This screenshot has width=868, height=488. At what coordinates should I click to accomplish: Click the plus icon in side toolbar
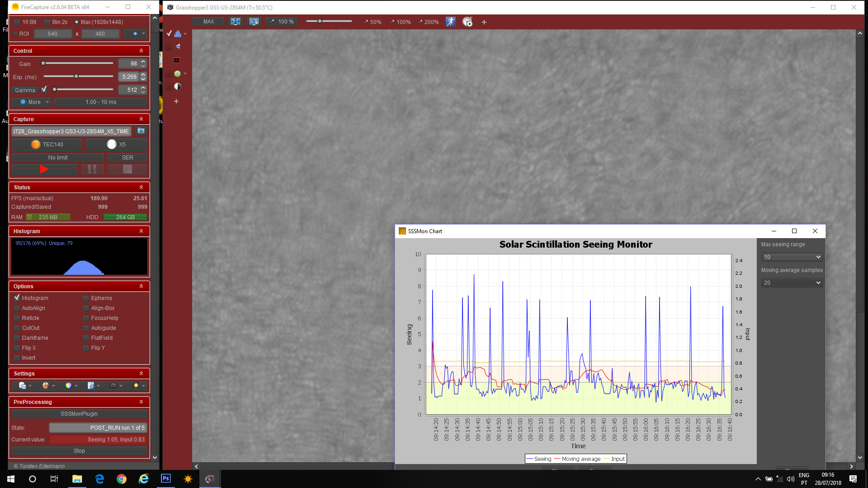(176, 101)
